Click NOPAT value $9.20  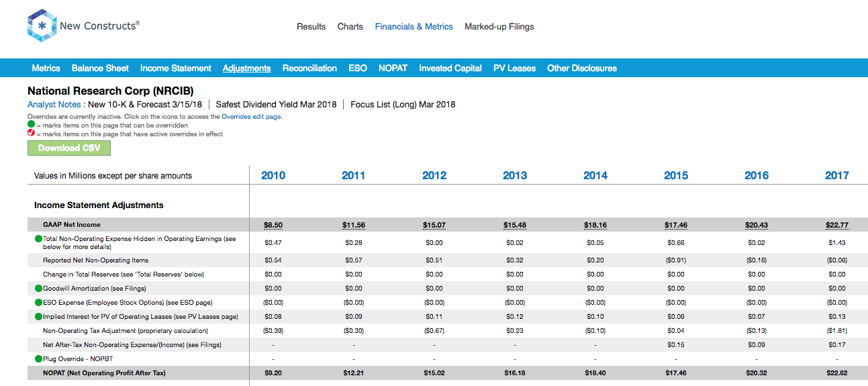tap(273, 373)
